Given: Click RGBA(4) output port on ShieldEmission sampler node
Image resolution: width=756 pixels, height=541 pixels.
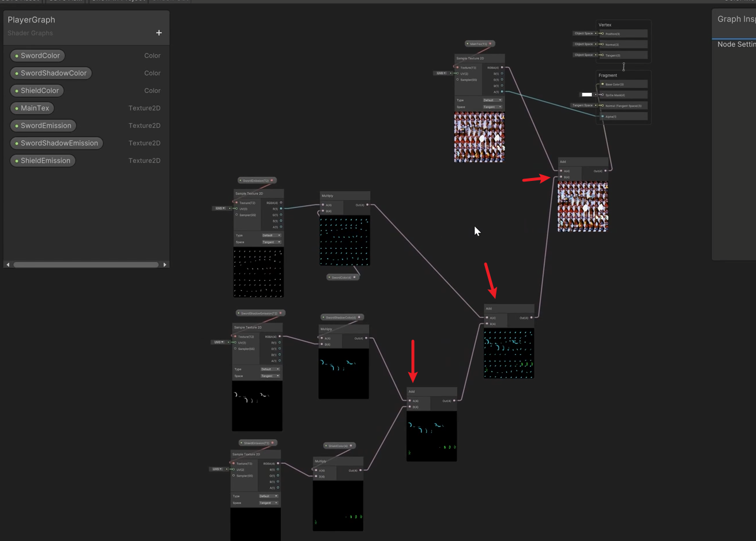Looking at the screenshot, I should [279, 463].
